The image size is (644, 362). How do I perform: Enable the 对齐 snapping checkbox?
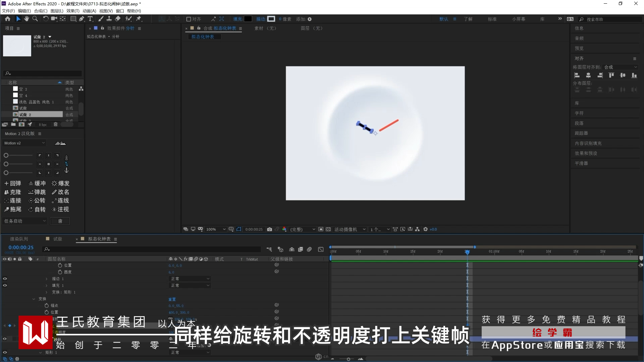[189, 19]
